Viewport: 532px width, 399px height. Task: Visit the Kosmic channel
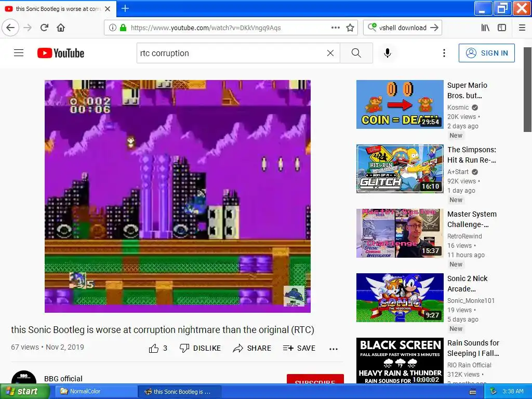[x=458, y=107]
